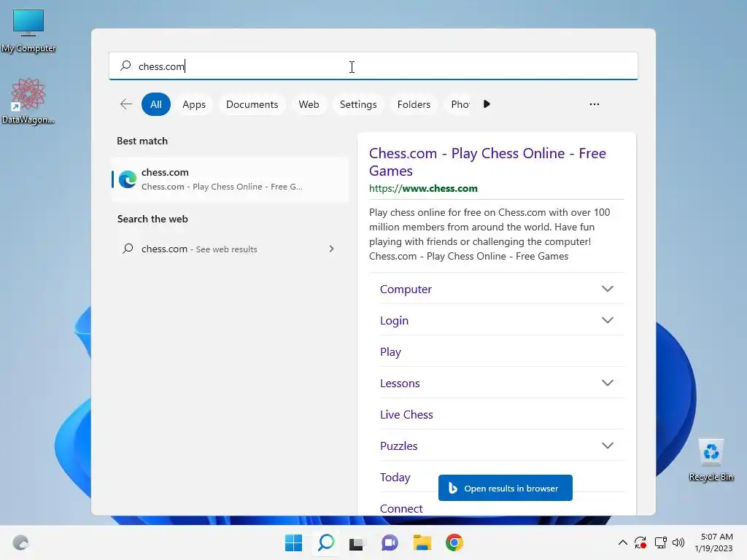Open the Connect sitelink
The width and height of the screenshot is (747, 560).
coord(401,508)
